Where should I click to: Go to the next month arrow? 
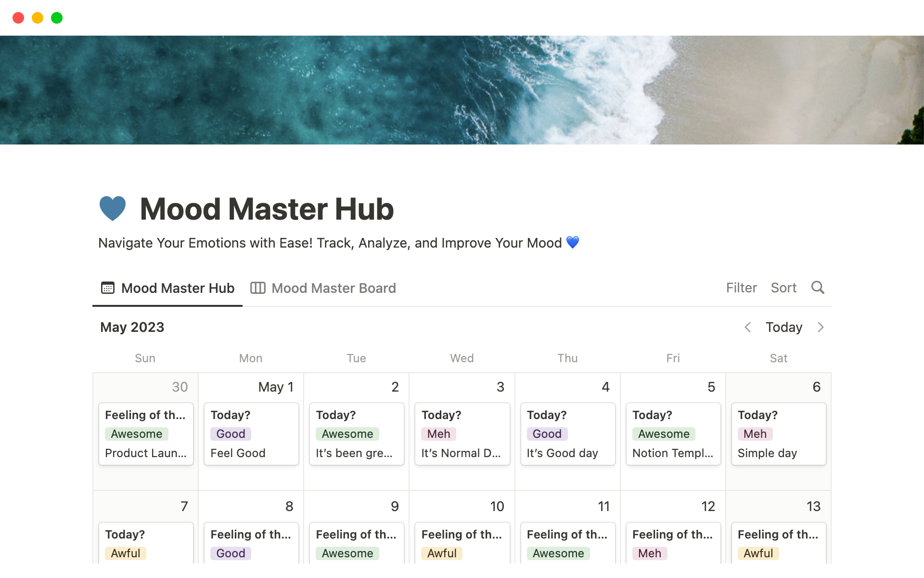821,328
